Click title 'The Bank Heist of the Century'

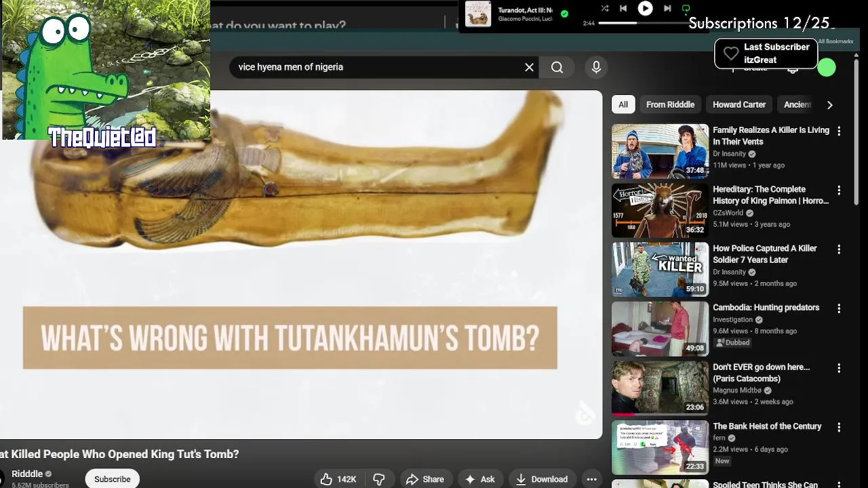[x=767, y=426]
